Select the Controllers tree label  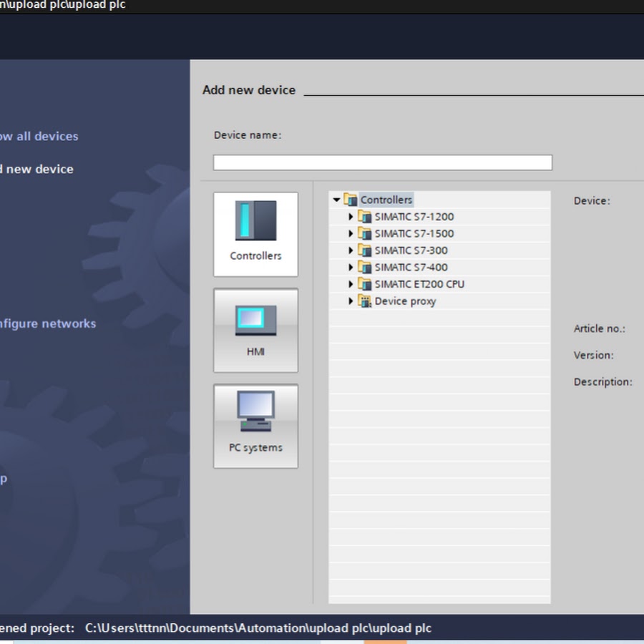(x=386, y=200)
